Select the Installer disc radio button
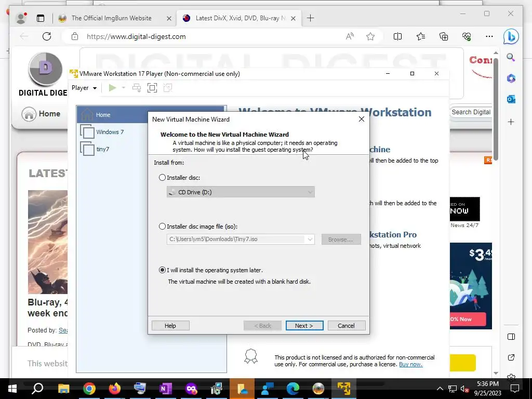 tap(162, 178)
